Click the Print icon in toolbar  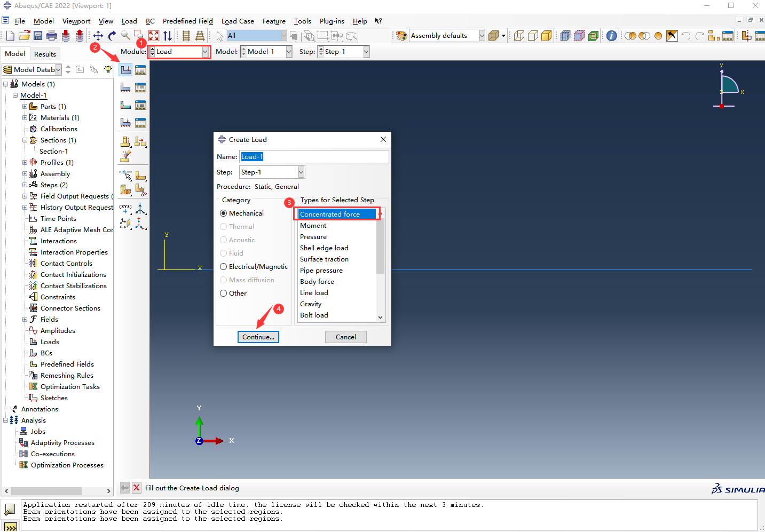[52, 36]
